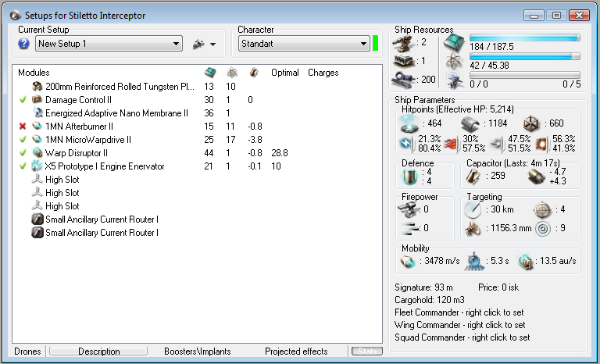Switch to Boosters\Implants tab
This screenshot has width=600, height=364.
coord(198,352)
